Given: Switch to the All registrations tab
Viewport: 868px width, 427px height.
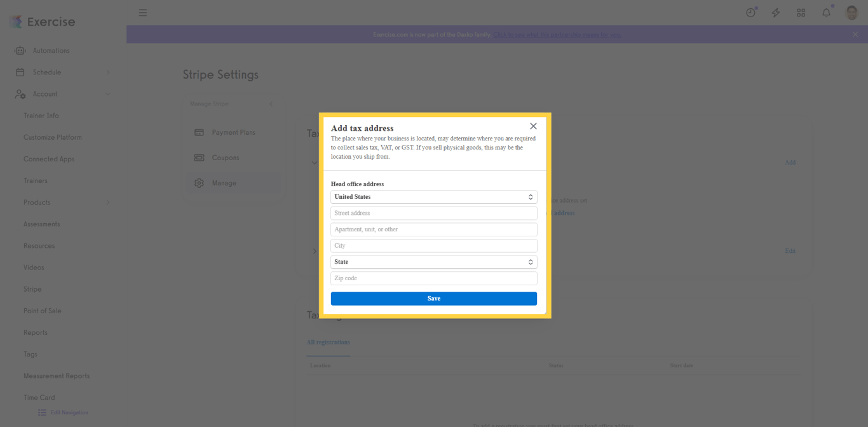Looking at the screenshot, I should click(x=329, y=342).
